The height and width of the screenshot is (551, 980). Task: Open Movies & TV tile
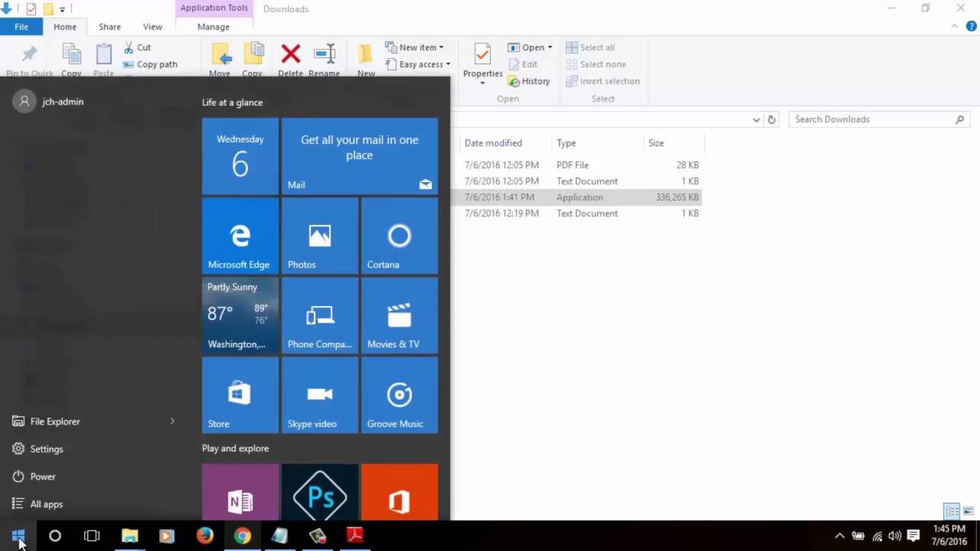click(x=400, y=315)
